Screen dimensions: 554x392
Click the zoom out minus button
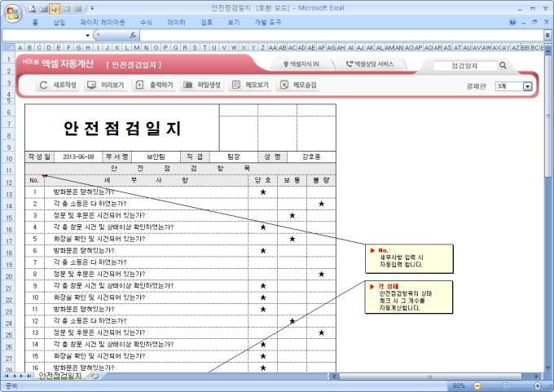point(477,386)
